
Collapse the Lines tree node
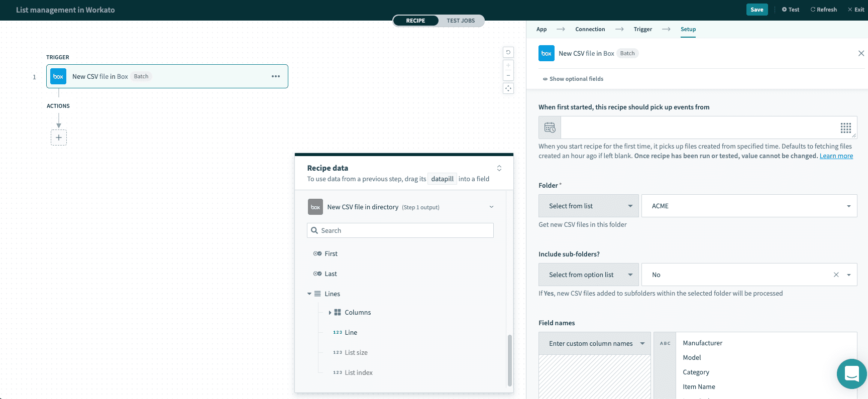coord(309,294)
